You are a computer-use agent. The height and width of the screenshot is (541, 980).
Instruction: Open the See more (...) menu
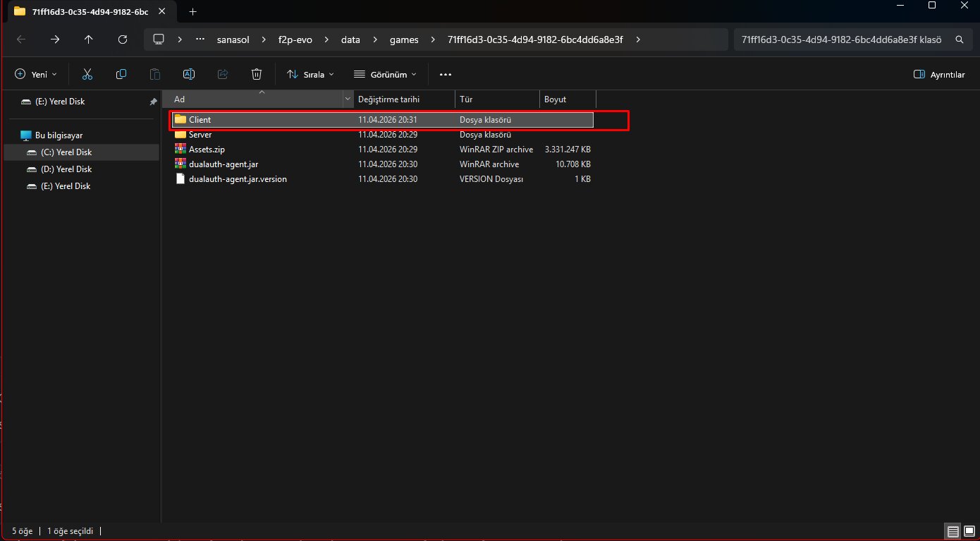(x=445, y=74)
